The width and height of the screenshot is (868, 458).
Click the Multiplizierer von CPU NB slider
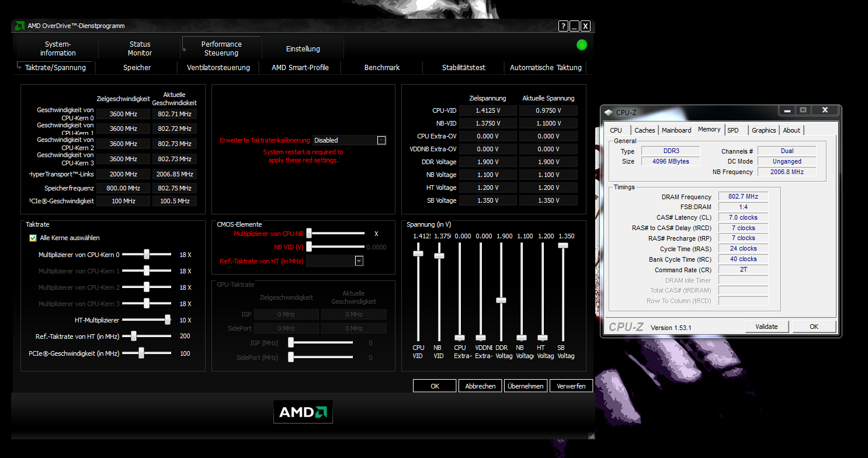[336, 233]
